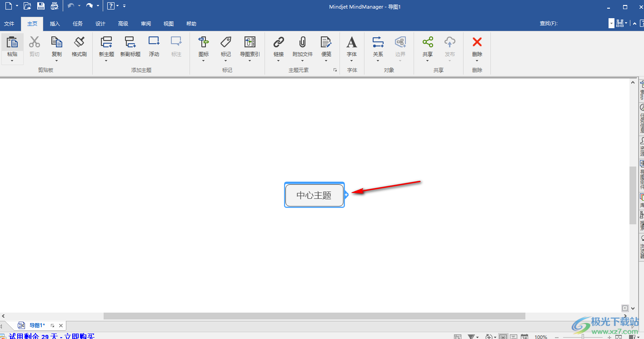Screen dimensions: 644x339
Task: Click the 附加文件 (Attach File) paperclip icon
Action: (x=303, y=42)
